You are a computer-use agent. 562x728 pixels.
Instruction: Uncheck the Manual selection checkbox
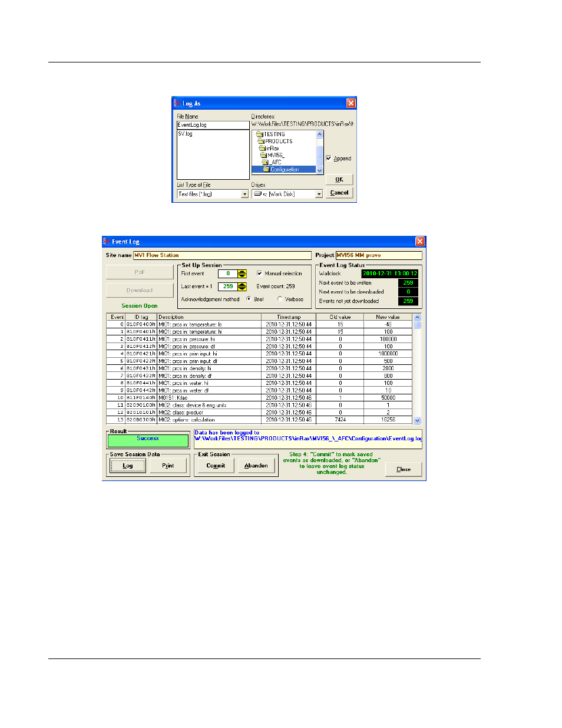259,274
